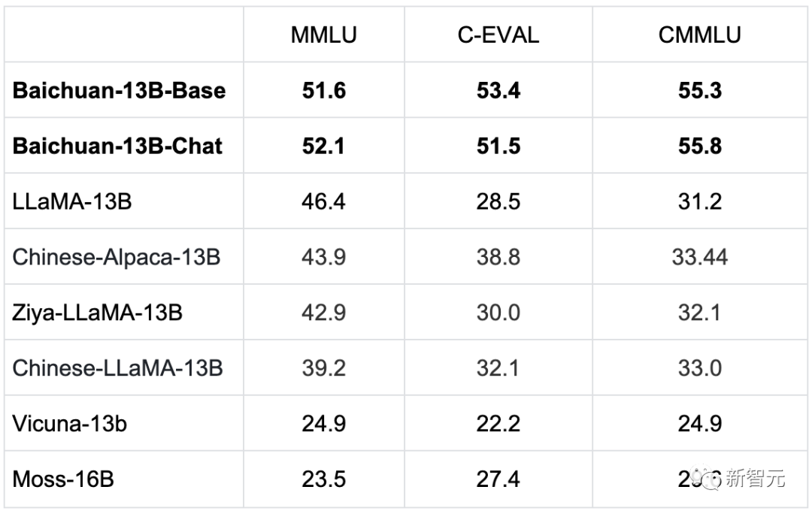The width and height of the screenshot is (812, 514).
Task: Select the Vicuna-13b row label
Action: 70,423
